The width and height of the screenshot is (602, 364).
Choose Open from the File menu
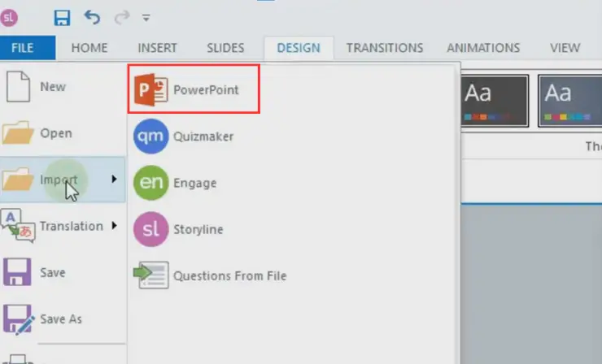[x=56, y=133]
